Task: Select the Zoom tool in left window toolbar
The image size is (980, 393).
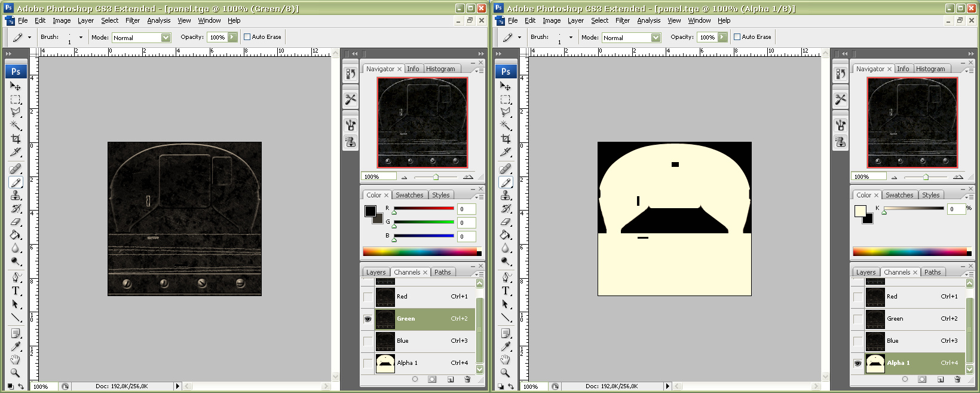Action: 16,373
